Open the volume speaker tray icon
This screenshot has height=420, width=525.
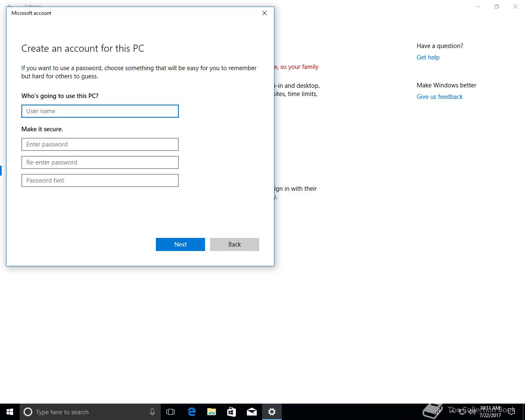pos(472,412)
